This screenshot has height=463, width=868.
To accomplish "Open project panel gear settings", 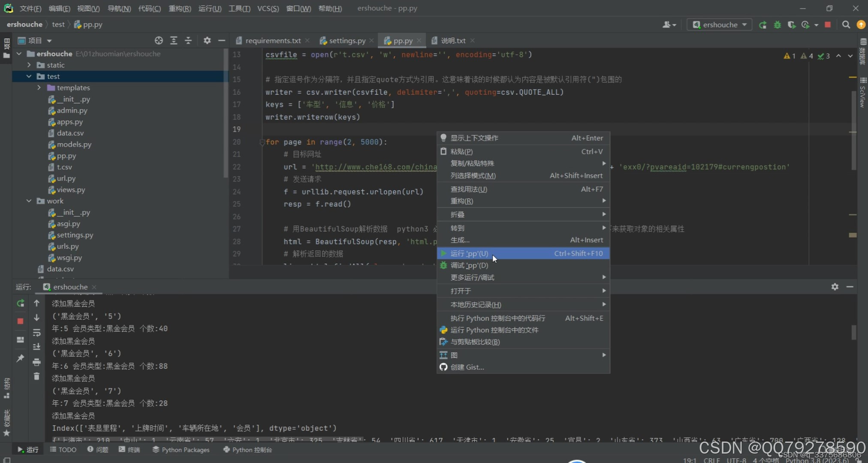I will pyautogui.click(x=207, y=40).
